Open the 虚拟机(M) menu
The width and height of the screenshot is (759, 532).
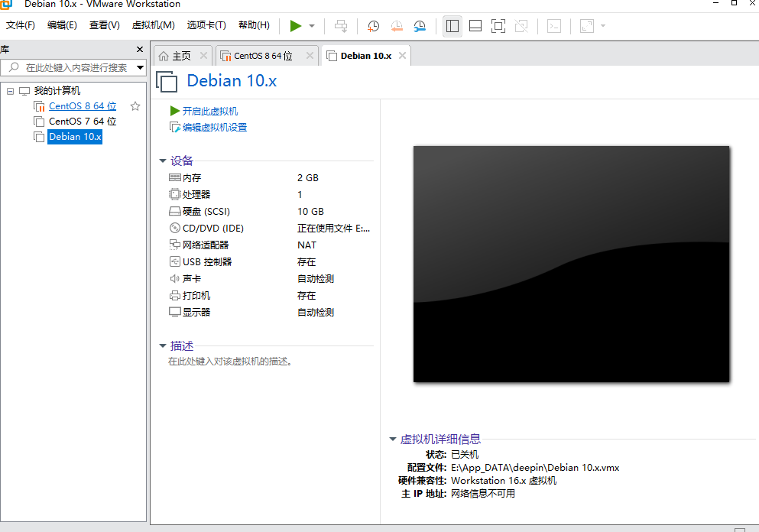pyautogui.click(x=153, y=25)
